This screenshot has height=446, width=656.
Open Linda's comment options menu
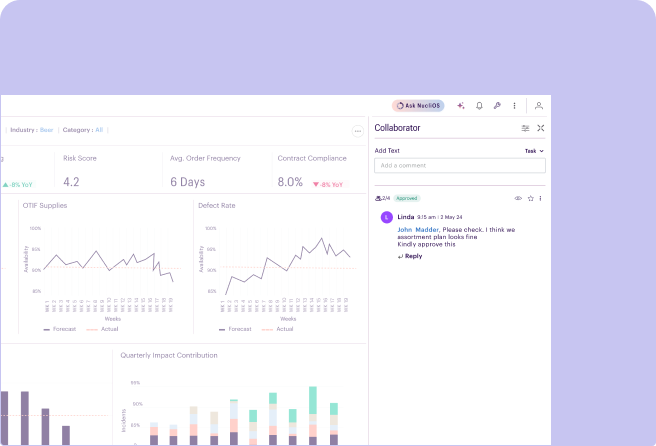(x=541, y=198)
